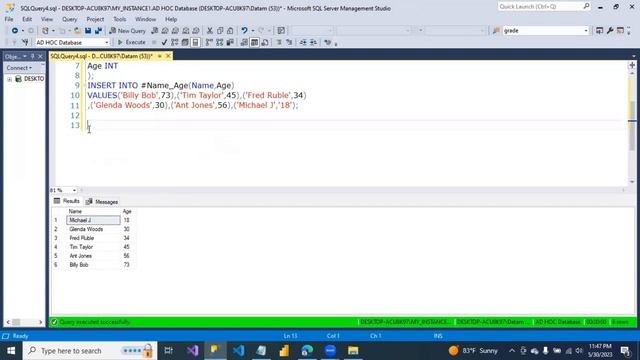The height and width of the screenshot is (360, 640).
Task: Expand the DESKTO server tree node
Action: point(9,79)
